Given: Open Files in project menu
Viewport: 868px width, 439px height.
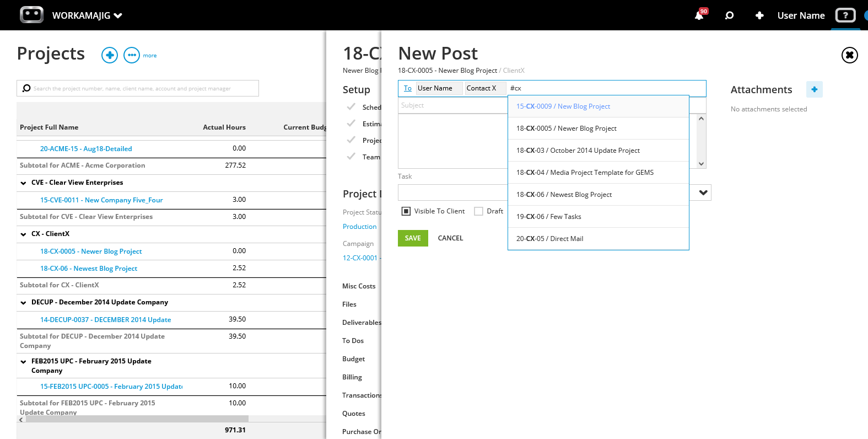Looking at the screenshot, I should pos(349,304).
